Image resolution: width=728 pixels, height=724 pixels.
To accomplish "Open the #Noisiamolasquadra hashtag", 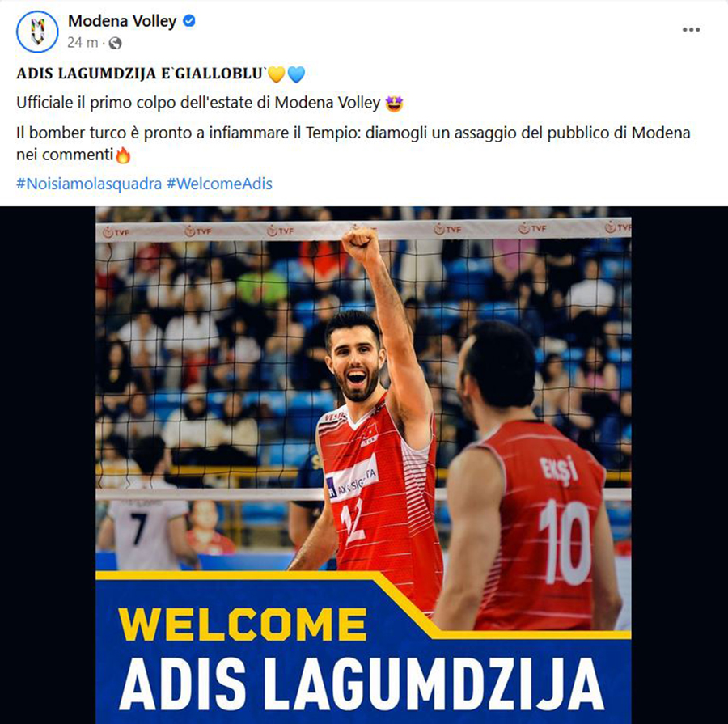I will point(89,184).
